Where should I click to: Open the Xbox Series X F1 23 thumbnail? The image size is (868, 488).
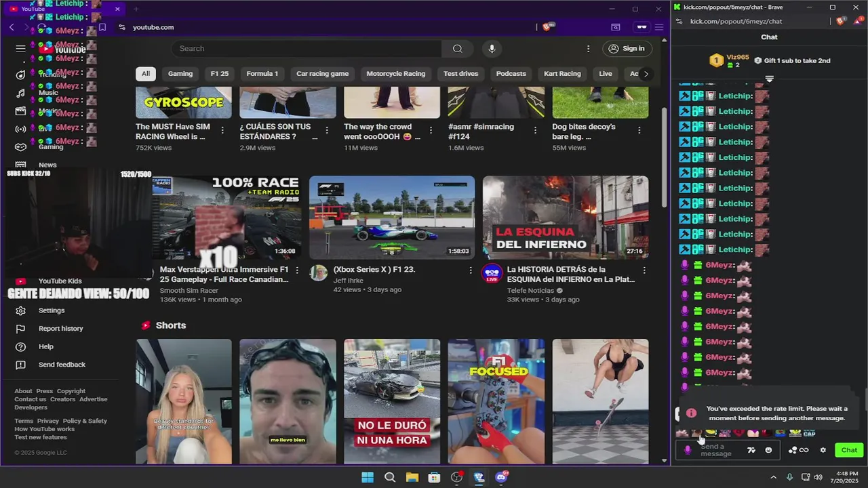click(392, 218)
